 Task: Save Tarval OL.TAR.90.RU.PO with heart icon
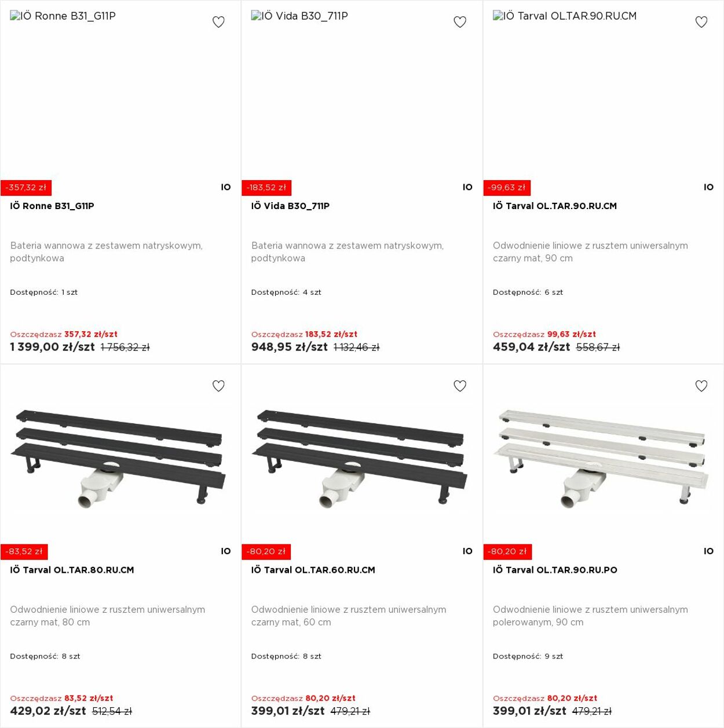[x=701, y=386]
